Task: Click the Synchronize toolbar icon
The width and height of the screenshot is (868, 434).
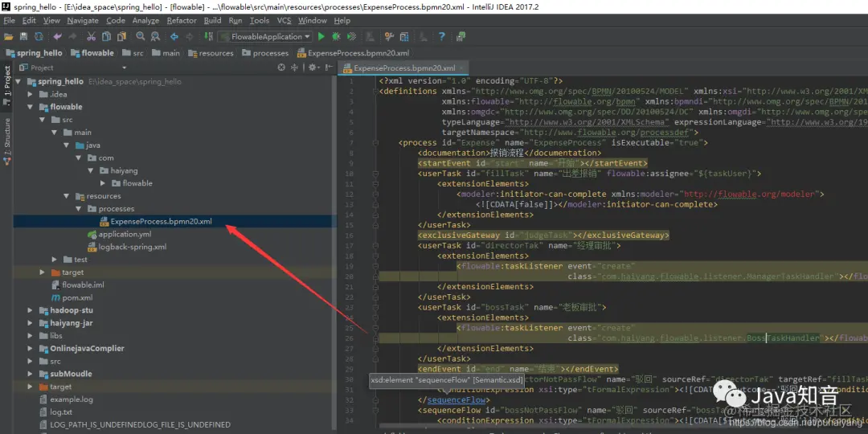Action: 39,36
